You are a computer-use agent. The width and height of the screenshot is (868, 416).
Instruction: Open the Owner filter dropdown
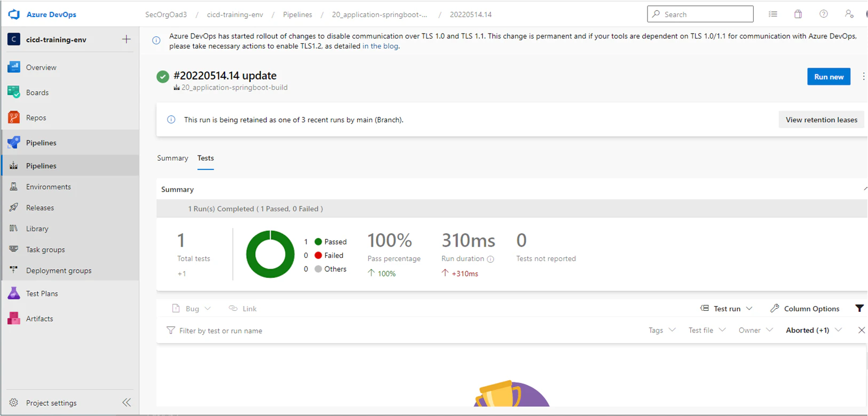755,330
